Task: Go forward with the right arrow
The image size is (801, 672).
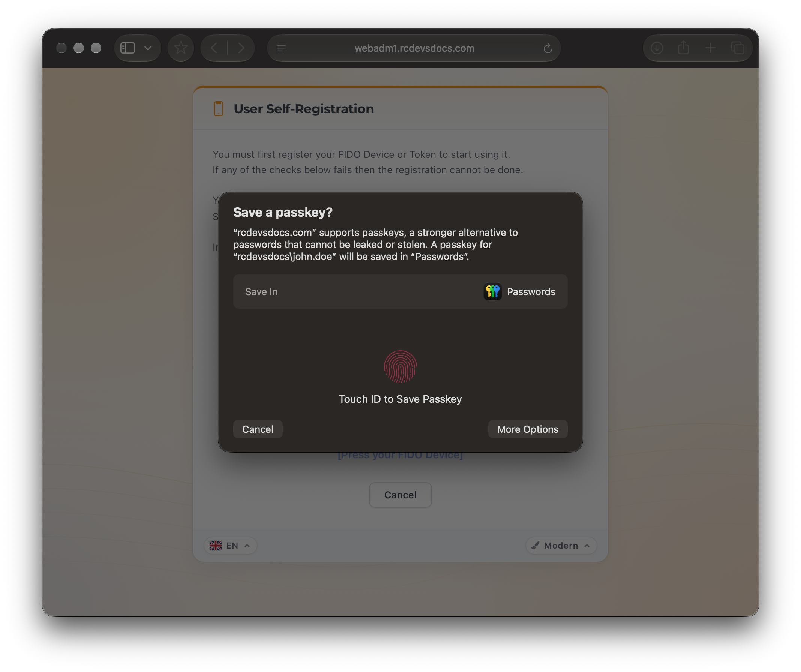Action: tap(241, 48)
